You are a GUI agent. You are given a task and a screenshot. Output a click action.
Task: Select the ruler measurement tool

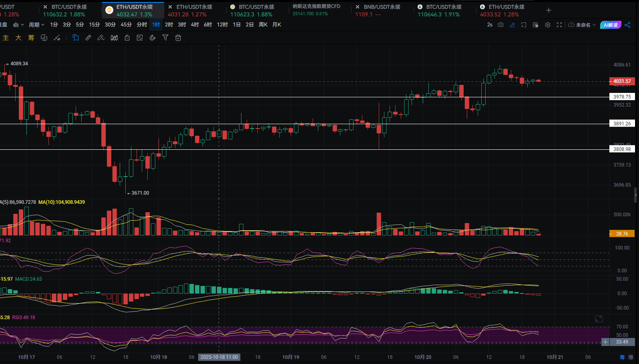[x=88, y=38]
